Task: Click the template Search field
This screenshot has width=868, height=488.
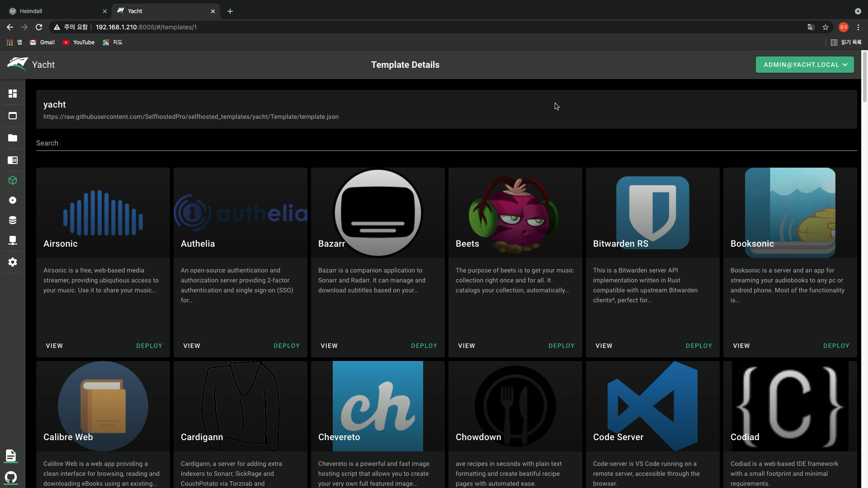Action: [446, 143]
